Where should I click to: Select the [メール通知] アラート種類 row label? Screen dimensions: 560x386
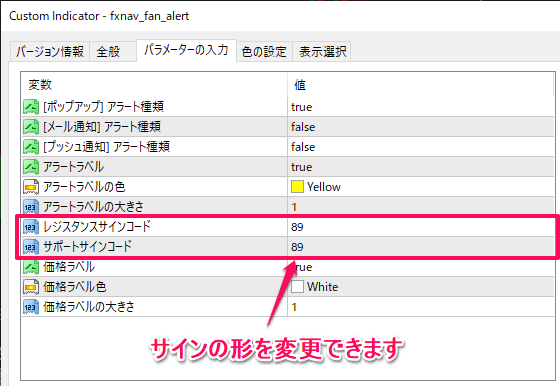click(102, 127)
